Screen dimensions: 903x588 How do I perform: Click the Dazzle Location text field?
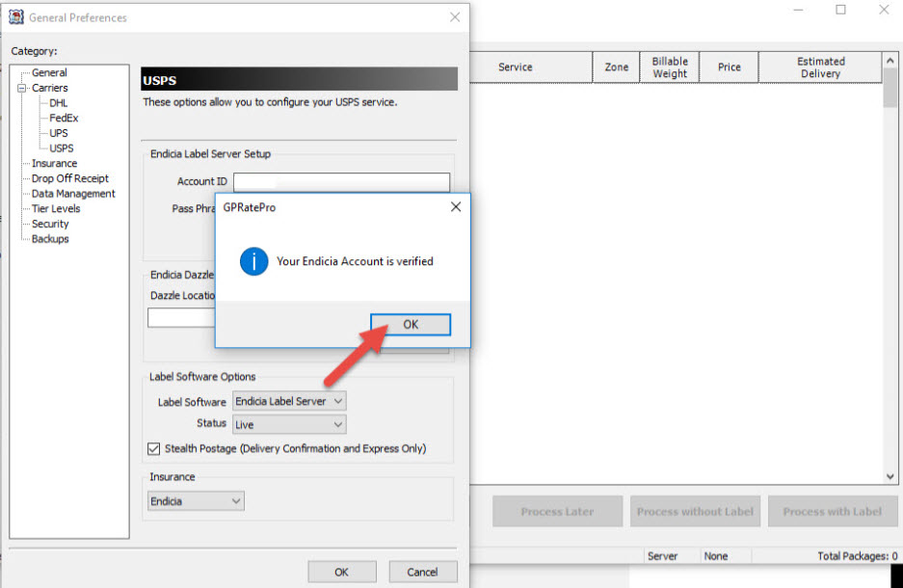(x=181, y=318)
